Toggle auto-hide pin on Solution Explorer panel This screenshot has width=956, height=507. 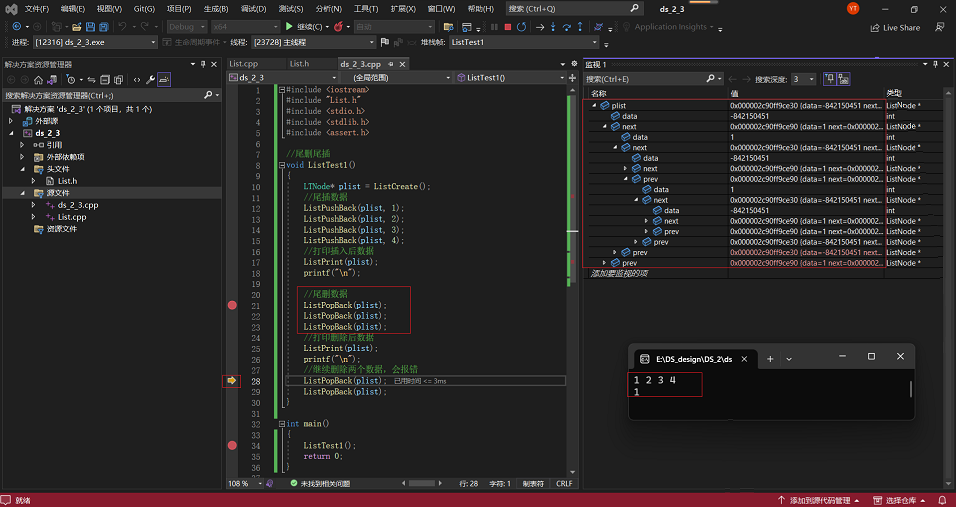[202, 64]
